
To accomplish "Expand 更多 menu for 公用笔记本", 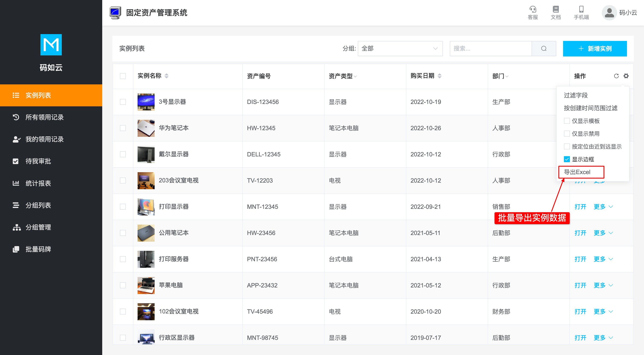I will [x=603, y=233].
